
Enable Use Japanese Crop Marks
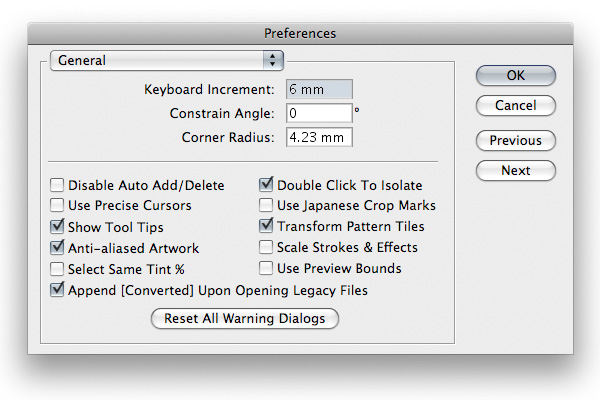tap(266, 205)
